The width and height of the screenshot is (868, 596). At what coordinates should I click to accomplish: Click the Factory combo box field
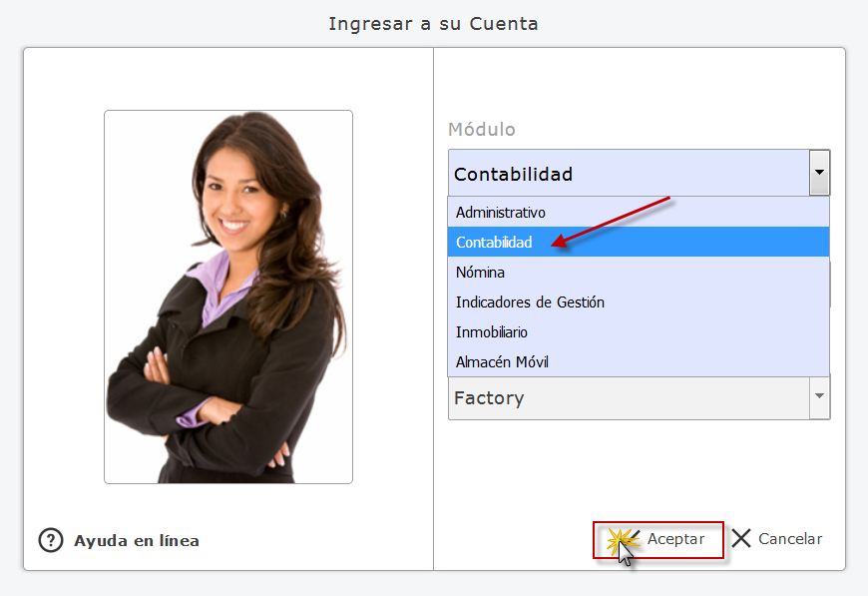coord(629,397)
